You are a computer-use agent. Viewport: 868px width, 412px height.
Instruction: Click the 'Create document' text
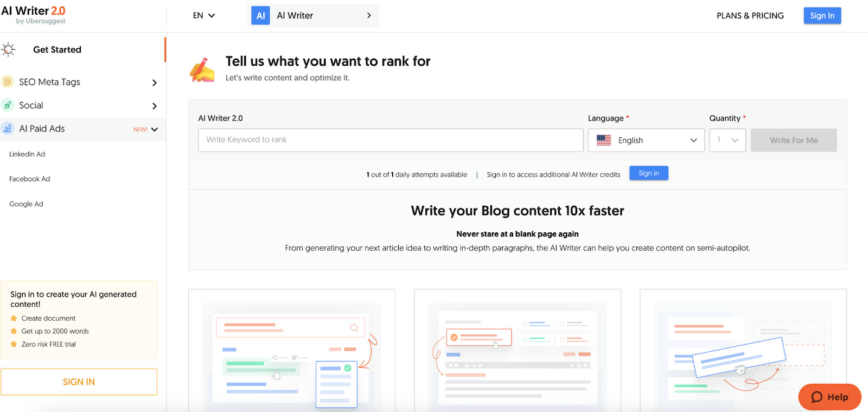(x=48, y=318)
